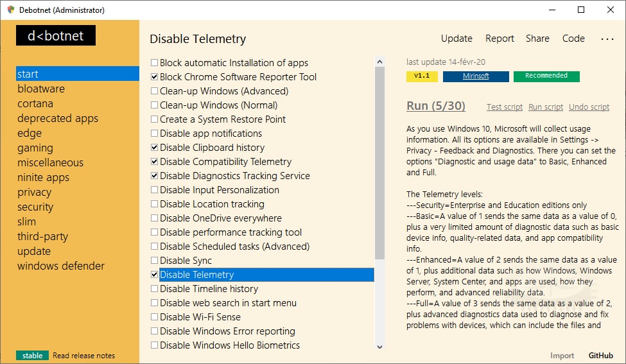Click Run (5/30) link
The height and width of the screenshot is (364, 626).
point(435,106)
